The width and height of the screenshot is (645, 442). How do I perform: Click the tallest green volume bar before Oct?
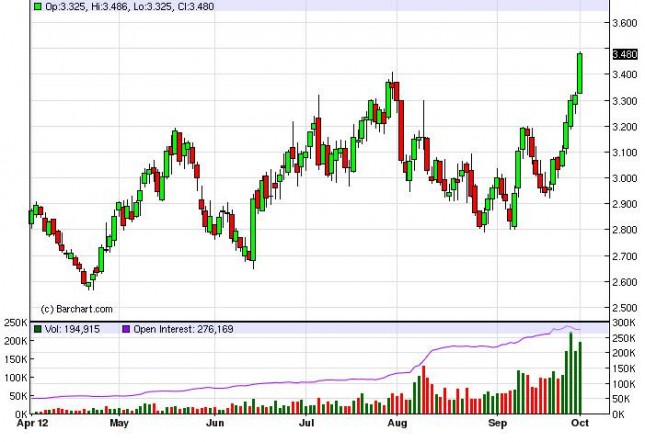coord(571,373)
